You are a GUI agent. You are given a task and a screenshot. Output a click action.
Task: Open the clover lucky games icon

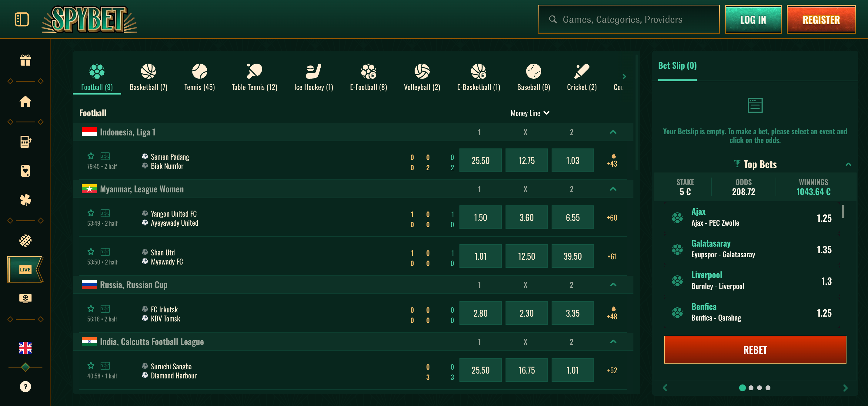click(x=25, y=200)
